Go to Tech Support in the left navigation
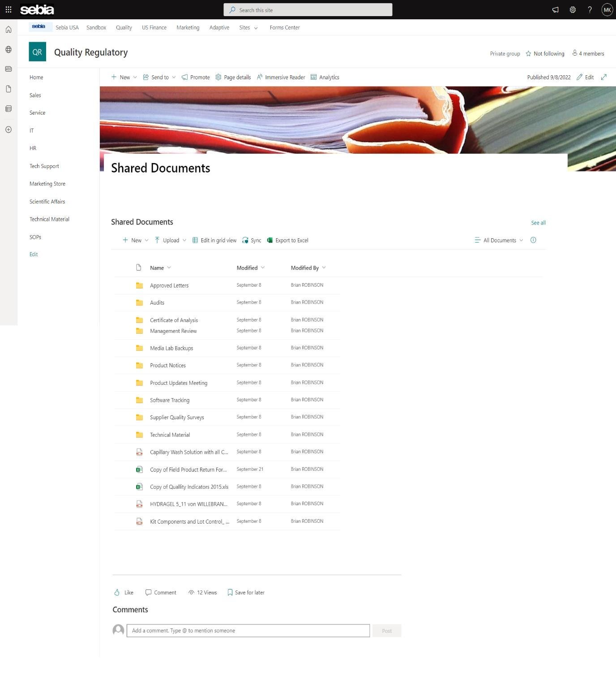The height and width of the screenshot is (688, 616). (44, 166)
